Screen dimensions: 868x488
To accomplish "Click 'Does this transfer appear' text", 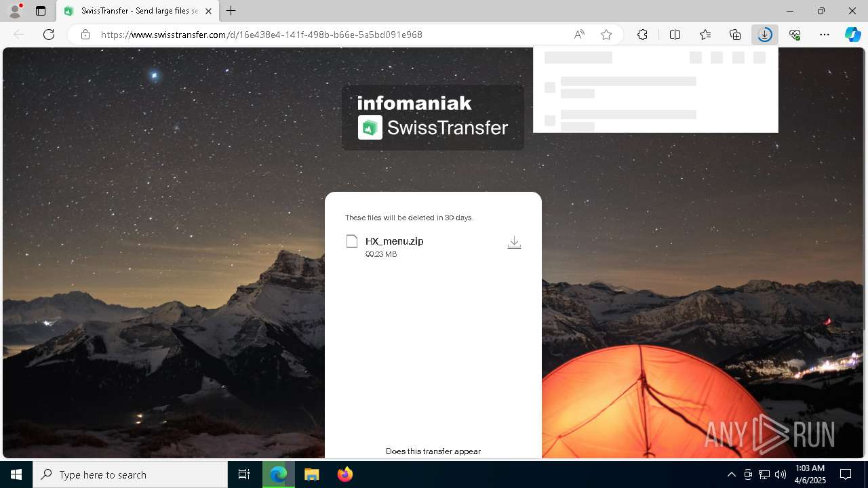I will pyautogui.click(x=433, y=451).
